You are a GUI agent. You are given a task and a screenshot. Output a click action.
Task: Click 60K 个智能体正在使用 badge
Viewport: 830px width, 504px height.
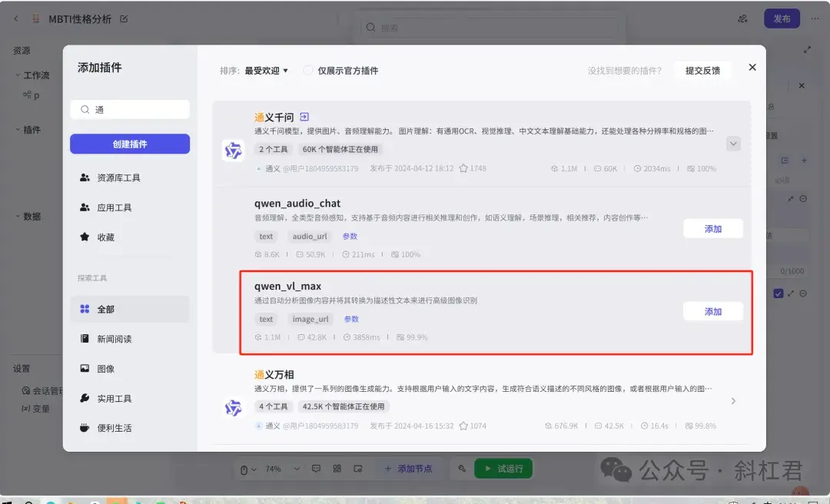point(340,149)
